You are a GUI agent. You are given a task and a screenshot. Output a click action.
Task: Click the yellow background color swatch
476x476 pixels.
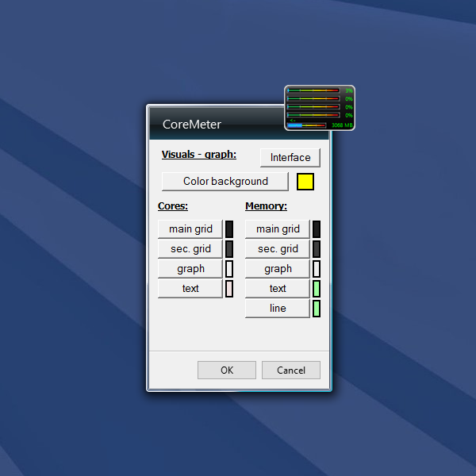point(305,182)
